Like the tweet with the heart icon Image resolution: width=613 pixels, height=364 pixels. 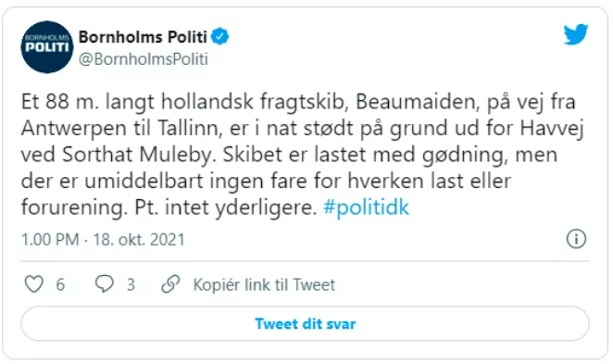pyautogui.click(x=34, y=284)
